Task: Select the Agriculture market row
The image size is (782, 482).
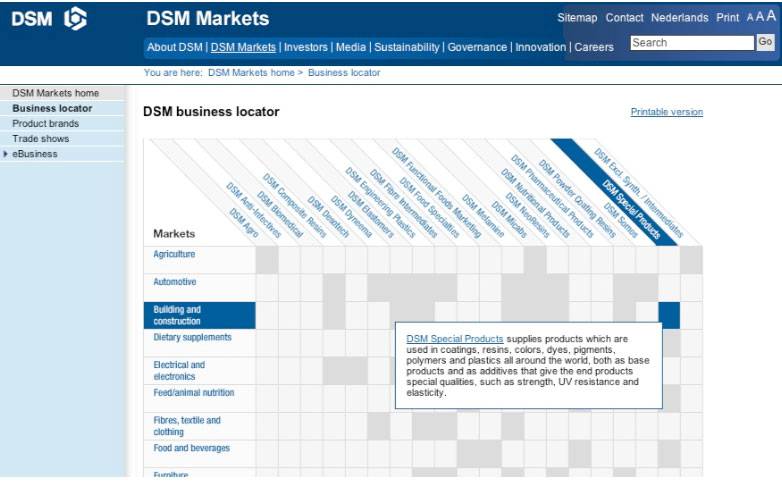Action: 174,255
